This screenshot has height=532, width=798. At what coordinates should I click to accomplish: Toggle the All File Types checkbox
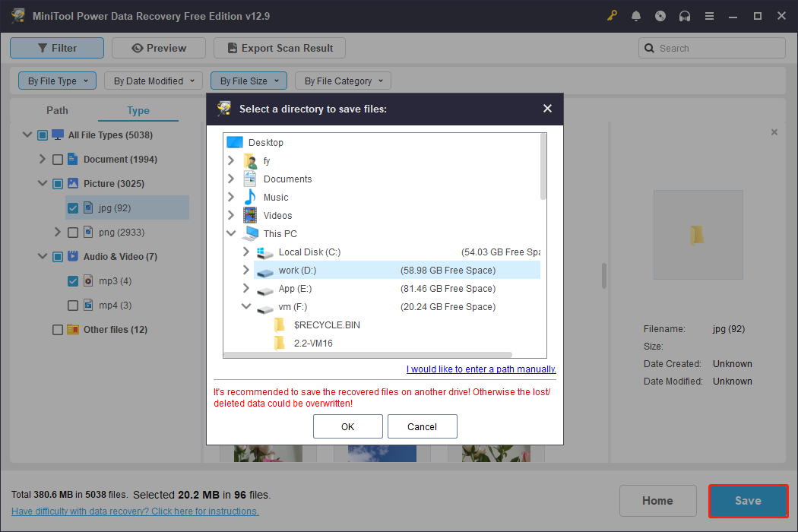pos(43,135)
